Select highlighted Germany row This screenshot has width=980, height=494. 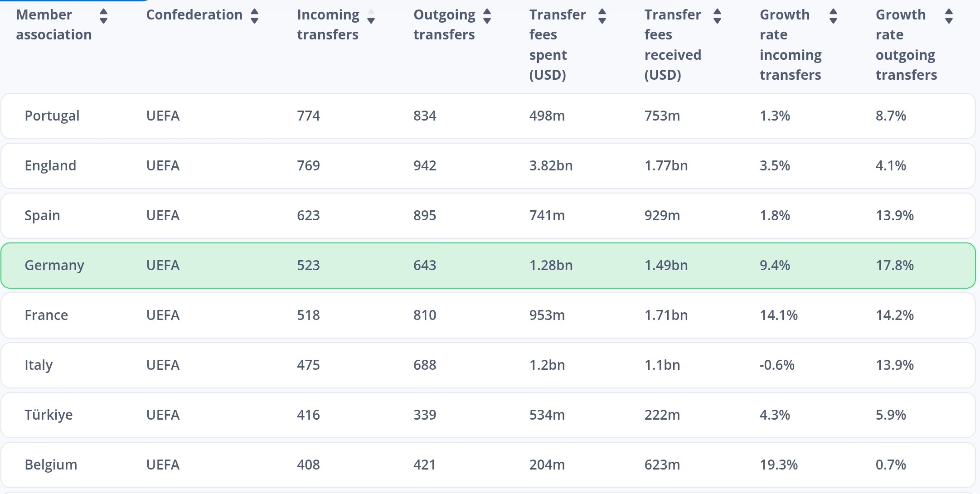click(x=488, y=266)
